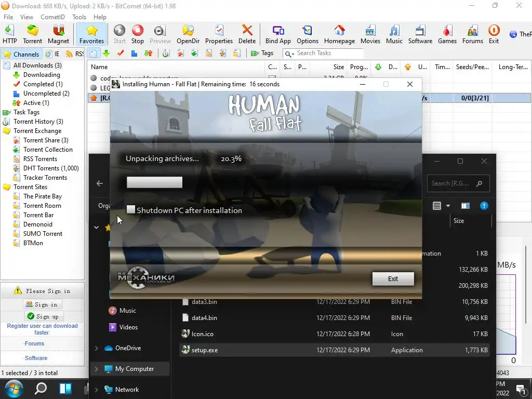Open the Tools menu
Image resolution: width=532 pixels, height=399 pixels.
coord(79,17)
